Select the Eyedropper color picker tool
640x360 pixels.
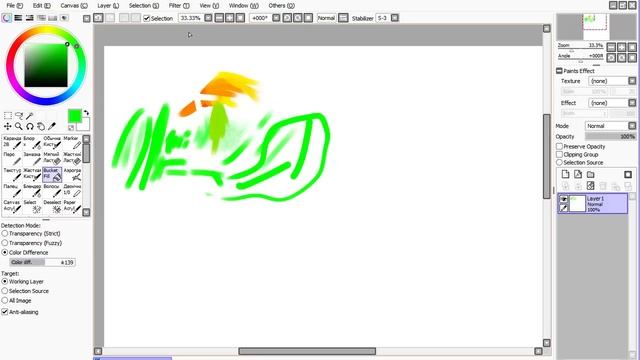click(52, 127)
